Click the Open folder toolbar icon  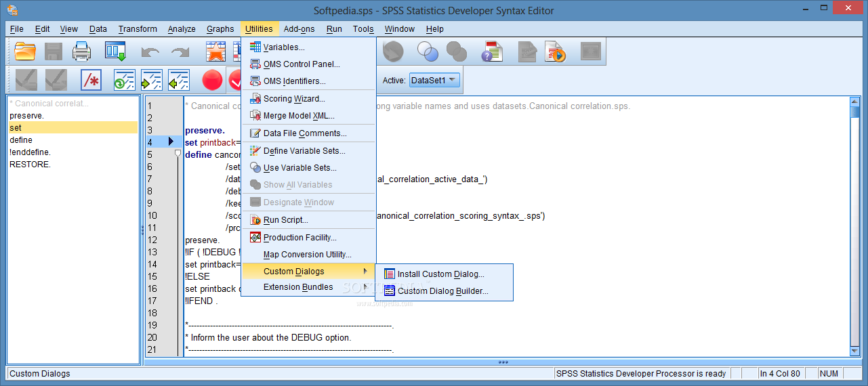25,51
